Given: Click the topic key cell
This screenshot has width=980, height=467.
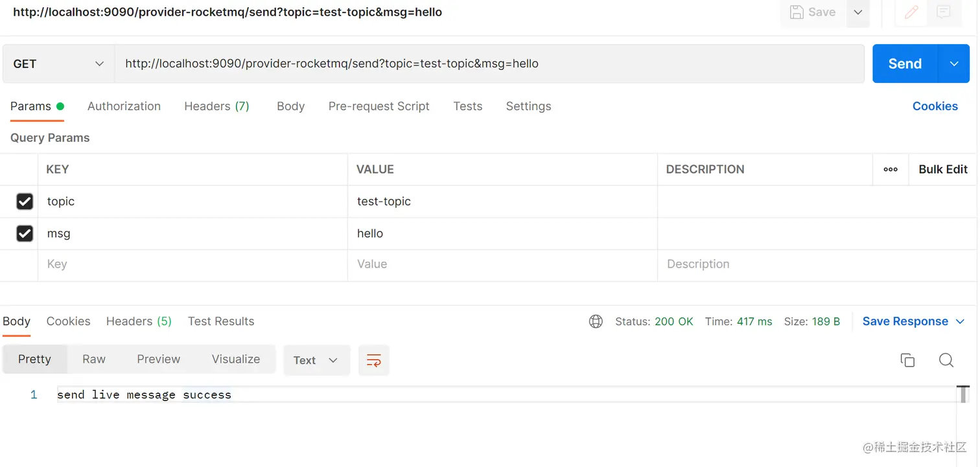Looking at the screenshot, I should 192,201.
